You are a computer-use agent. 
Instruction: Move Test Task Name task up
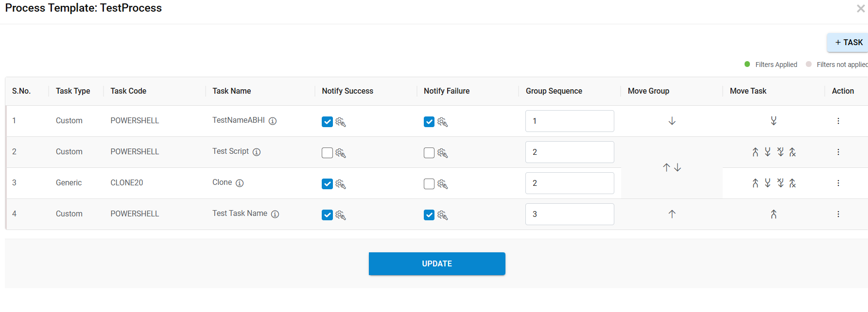[x=773, y=214]
